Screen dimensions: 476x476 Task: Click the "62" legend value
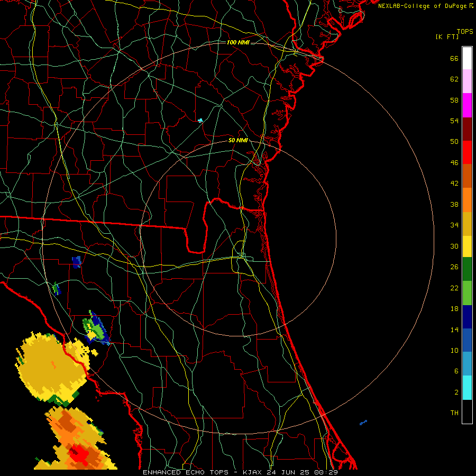(454, 79)
